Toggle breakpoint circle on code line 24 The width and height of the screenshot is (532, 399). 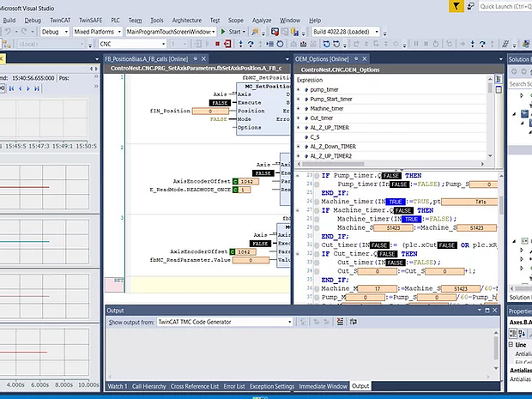pyautogui.click(x=317, y=184)
